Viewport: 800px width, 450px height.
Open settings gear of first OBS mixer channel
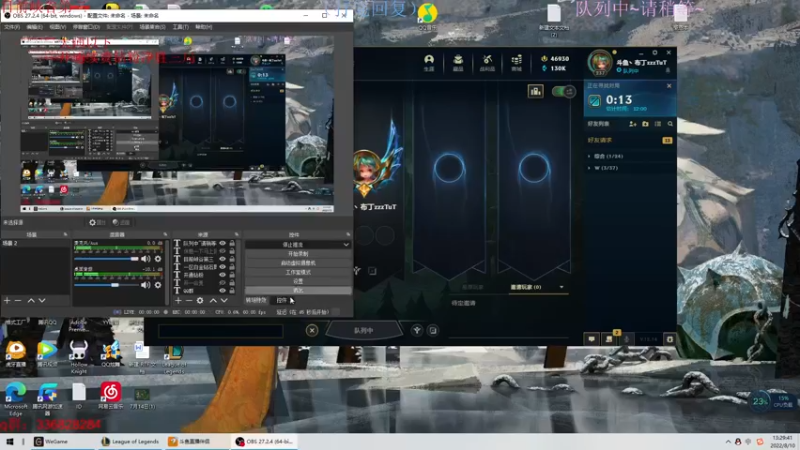158,259
